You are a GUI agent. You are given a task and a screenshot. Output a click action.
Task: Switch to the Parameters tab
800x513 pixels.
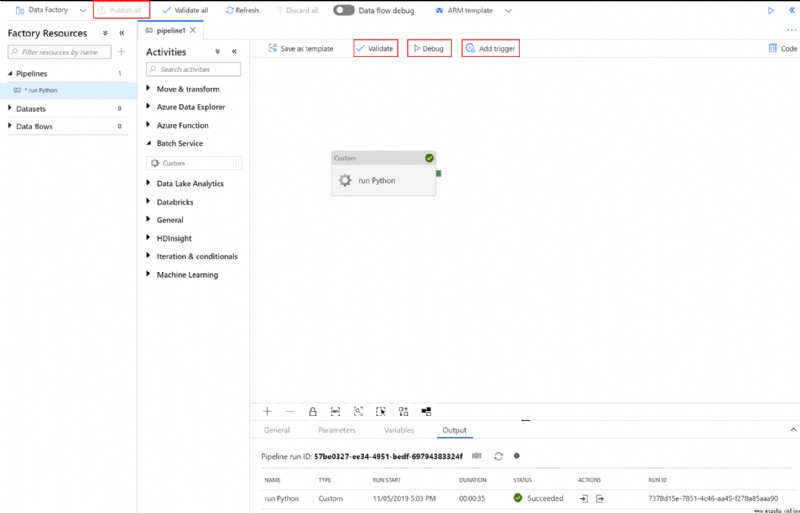pos(337,430)
